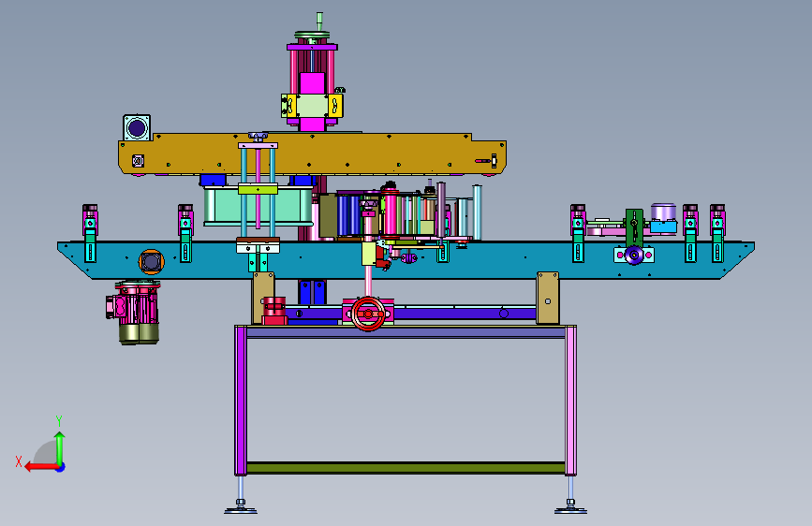
Task: Click the blue Z axis dot on the triad
Action: click(61, 467)
